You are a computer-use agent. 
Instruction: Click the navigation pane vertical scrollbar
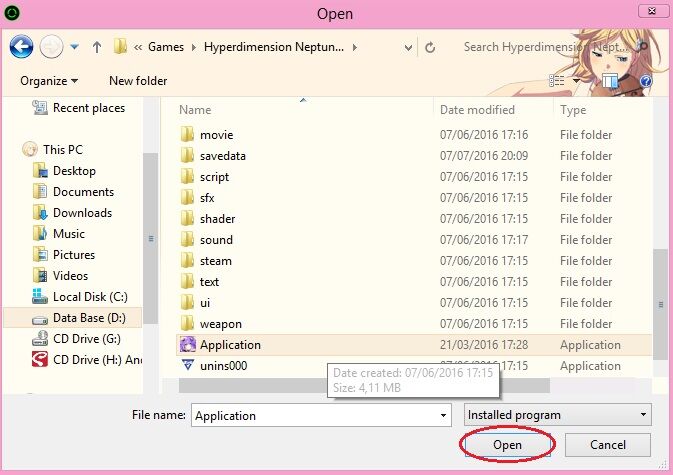(151, 239)
